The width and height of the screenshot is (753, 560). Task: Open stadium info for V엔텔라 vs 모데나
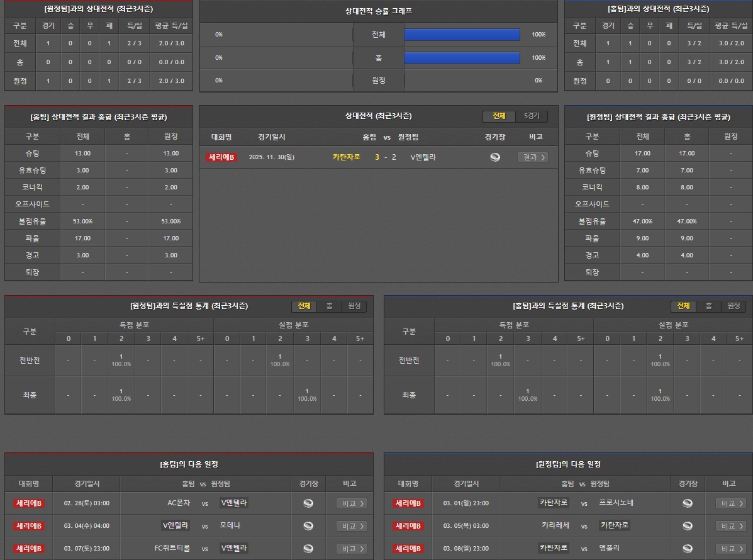pyautogui.click(x=308, y=526)
